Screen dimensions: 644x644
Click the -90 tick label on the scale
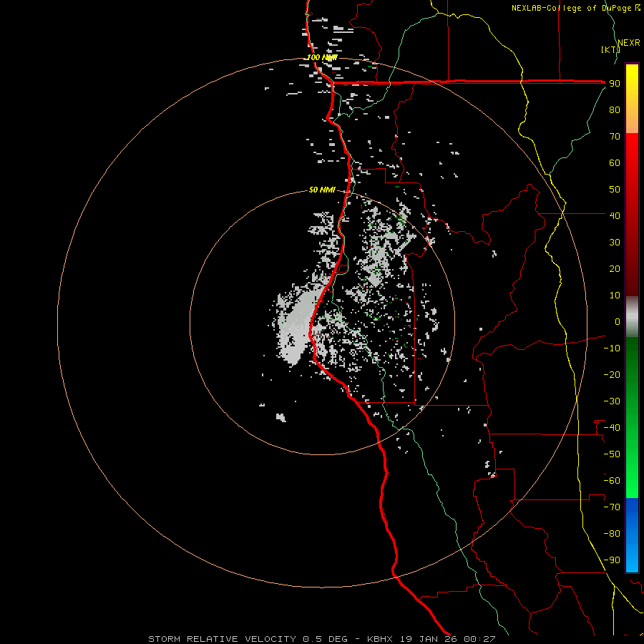[612, 560]
